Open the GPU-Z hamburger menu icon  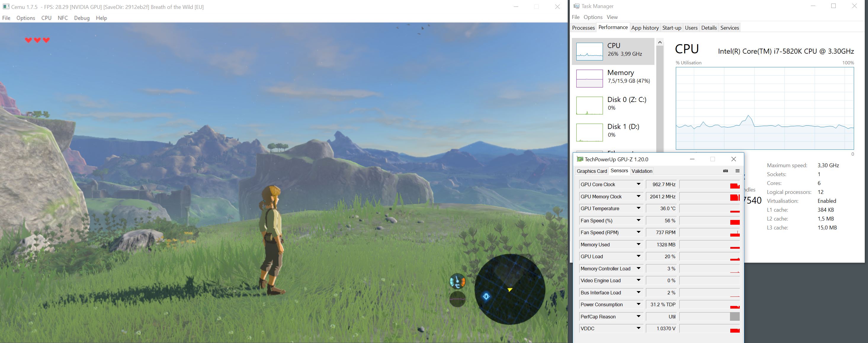[737, 171]
